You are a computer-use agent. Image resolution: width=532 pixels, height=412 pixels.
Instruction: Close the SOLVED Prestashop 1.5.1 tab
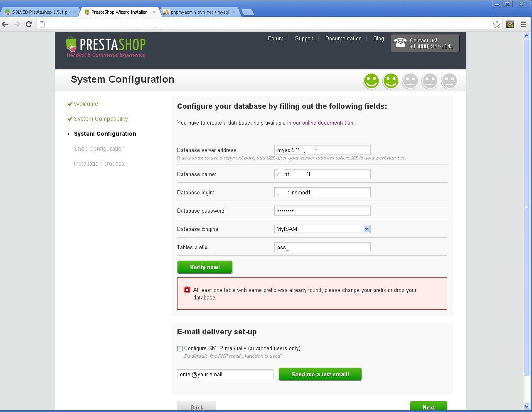click(75, 12)
